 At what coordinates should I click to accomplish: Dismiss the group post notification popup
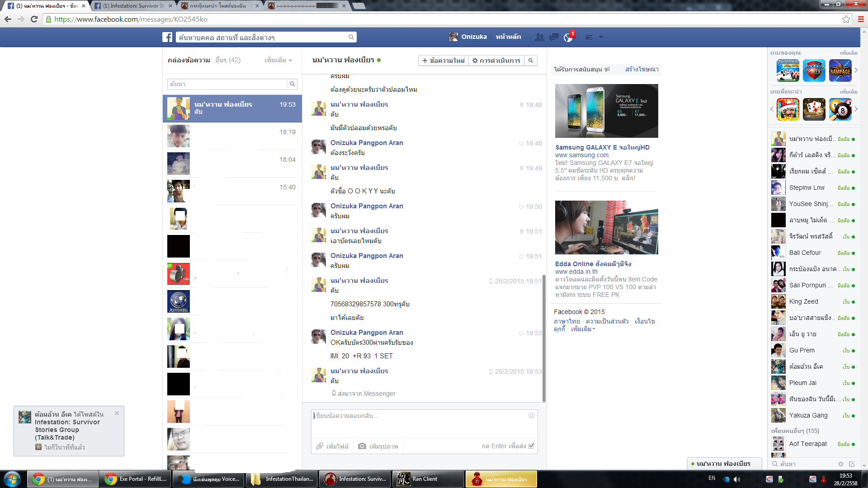117,413
